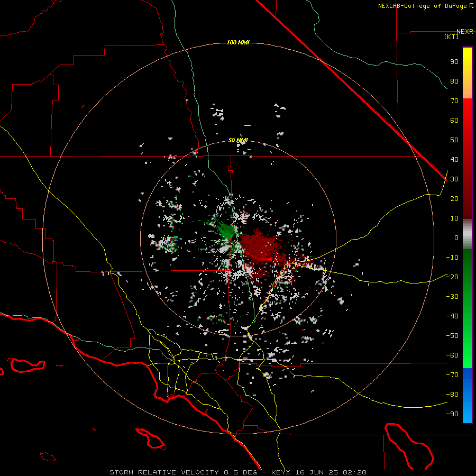This screenshot has width=476, height=476.
Task: Click the blue bottom segment of the color bar
Action: click(467, 396)
